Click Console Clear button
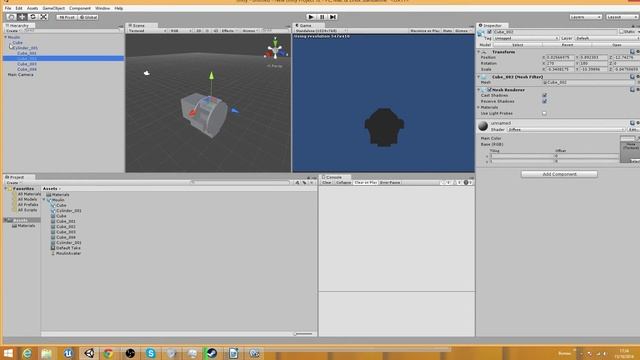640x360 pixels. click(327, 182)
